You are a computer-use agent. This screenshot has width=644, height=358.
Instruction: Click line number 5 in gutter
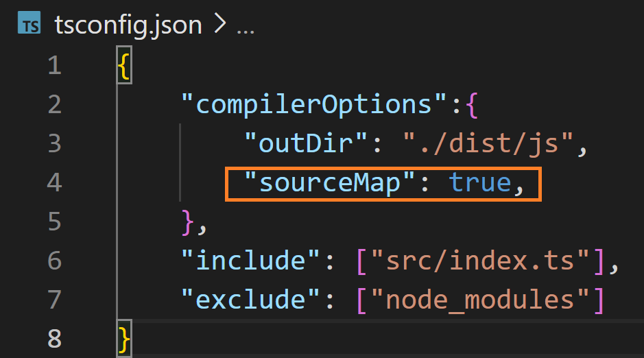(55, 222)
